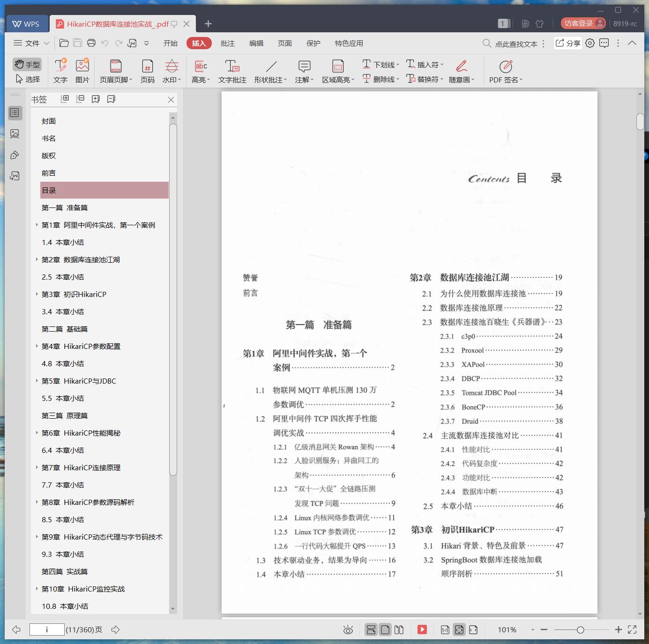Expand all bookmarks icon
649x644 pixels.
[65, 99]
